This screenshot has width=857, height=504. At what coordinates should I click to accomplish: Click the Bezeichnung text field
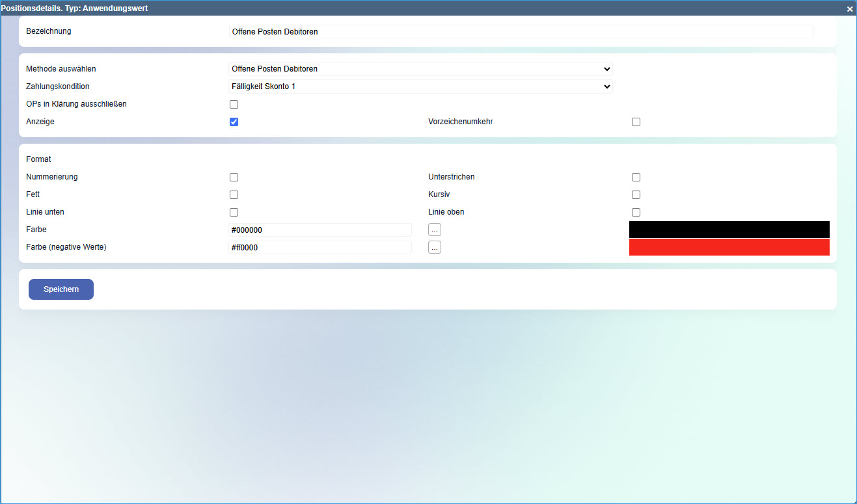521,31
